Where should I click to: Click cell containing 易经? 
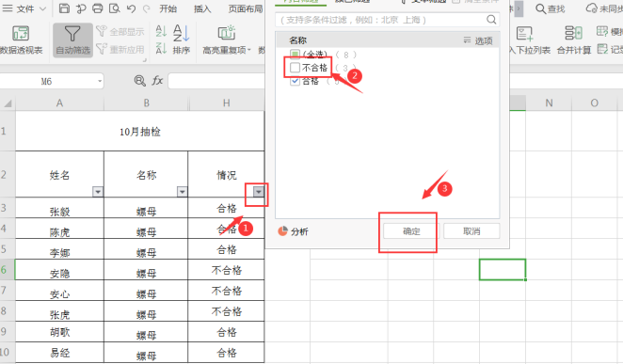59,353
